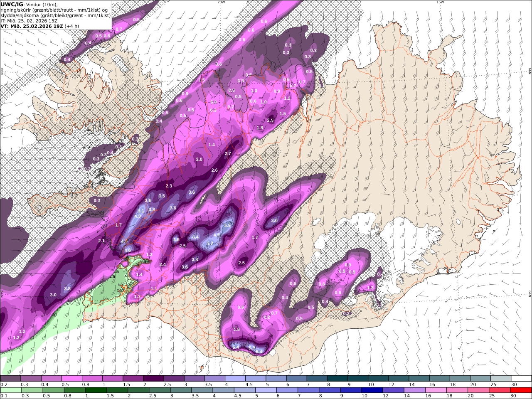Click the 'VT: Mið. 25.02.2026 19Z' valid time

click(x=32, y=26)
